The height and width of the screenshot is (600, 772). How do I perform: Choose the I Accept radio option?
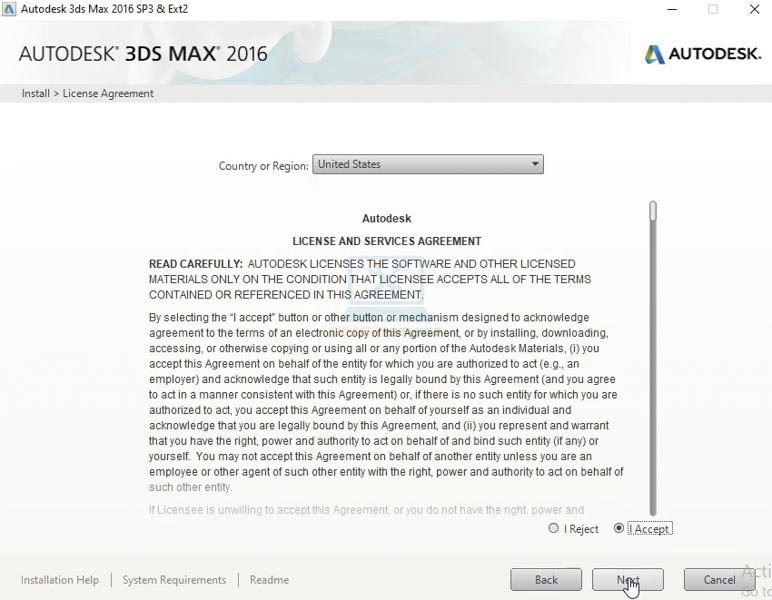pos(619,528)
